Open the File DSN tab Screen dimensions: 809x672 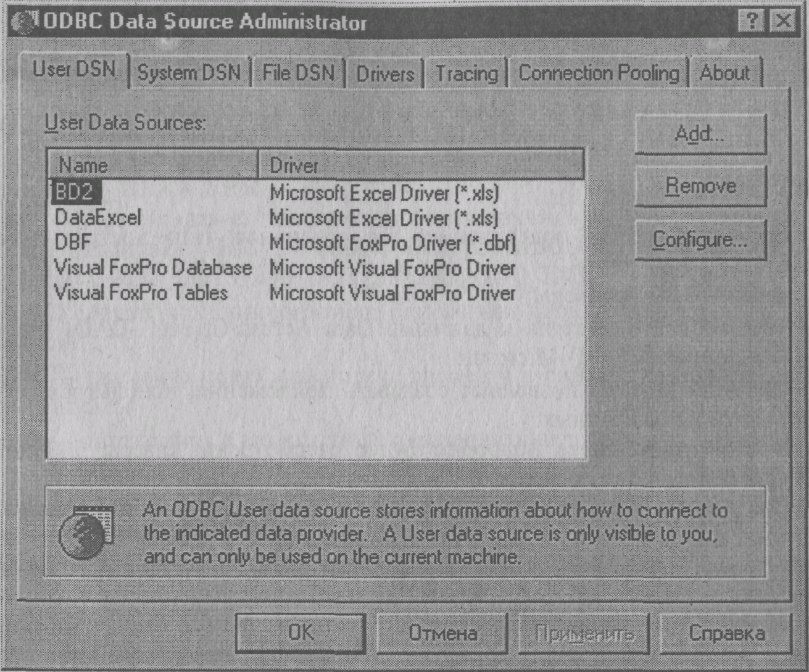click(298, 73)
